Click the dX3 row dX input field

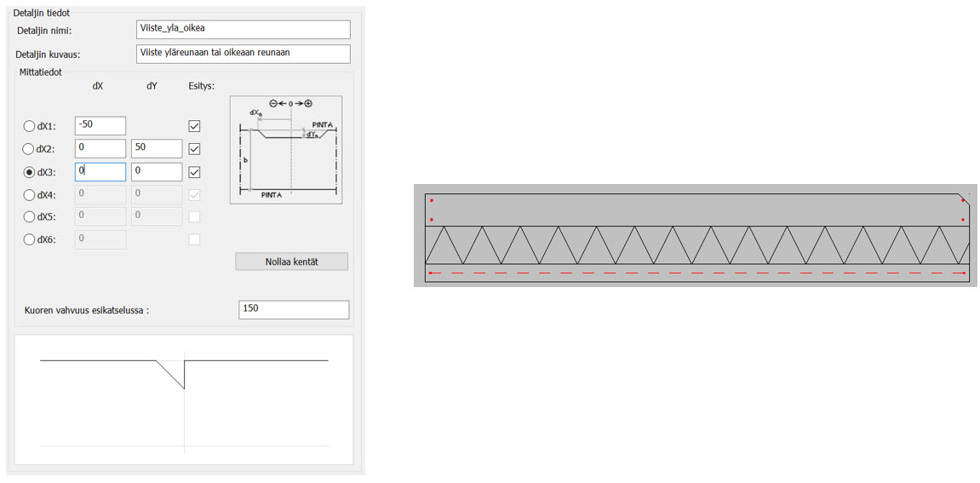pyautogui.click(x=100, y=171)
